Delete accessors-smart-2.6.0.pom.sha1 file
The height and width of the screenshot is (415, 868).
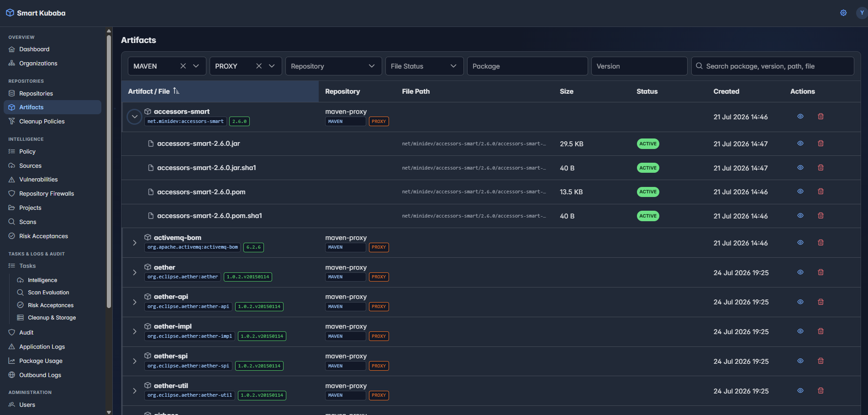821,216
